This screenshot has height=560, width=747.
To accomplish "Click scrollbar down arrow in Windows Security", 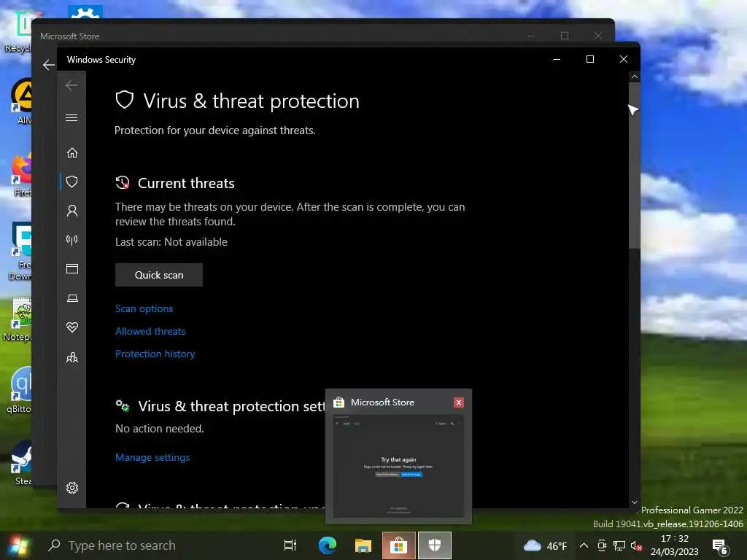I will click(635, 502).
